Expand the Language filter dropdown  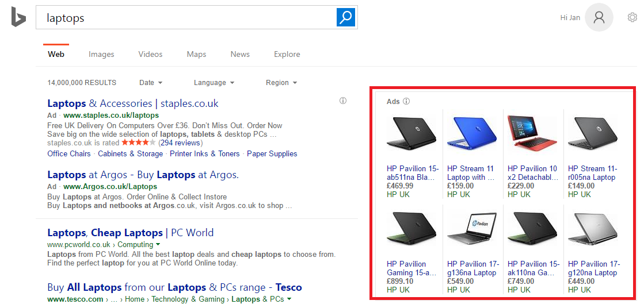pyautogui.click(x=214, y=82)
